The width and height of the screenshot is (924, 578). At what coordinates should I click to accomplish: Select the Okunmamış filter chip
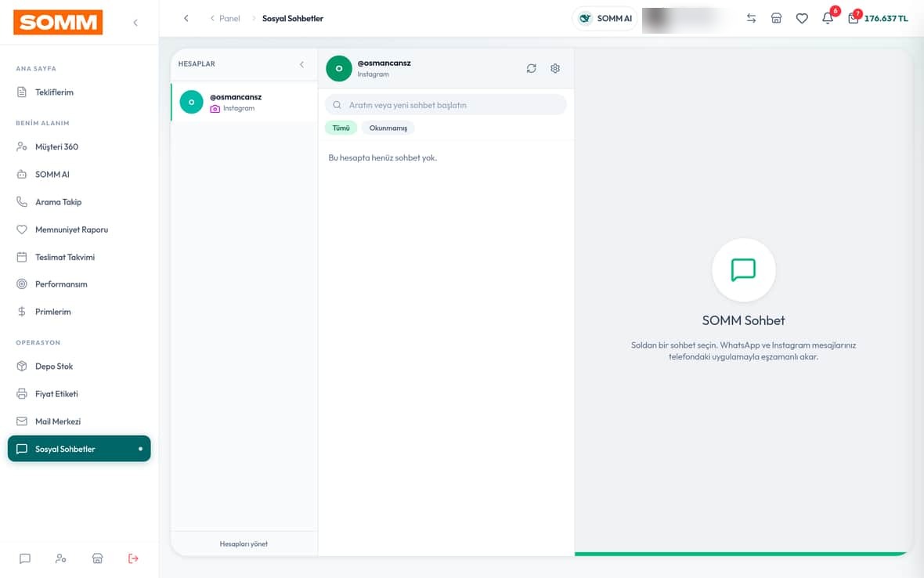point(388,128)
